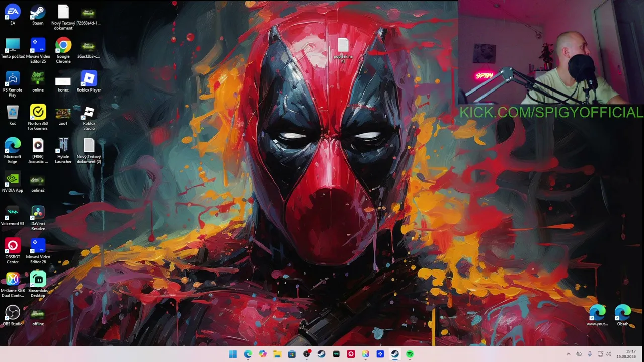Viewport: 644px width, 362px height.
Task: Launch the Roblox Player shortcut
Action: 89,81
